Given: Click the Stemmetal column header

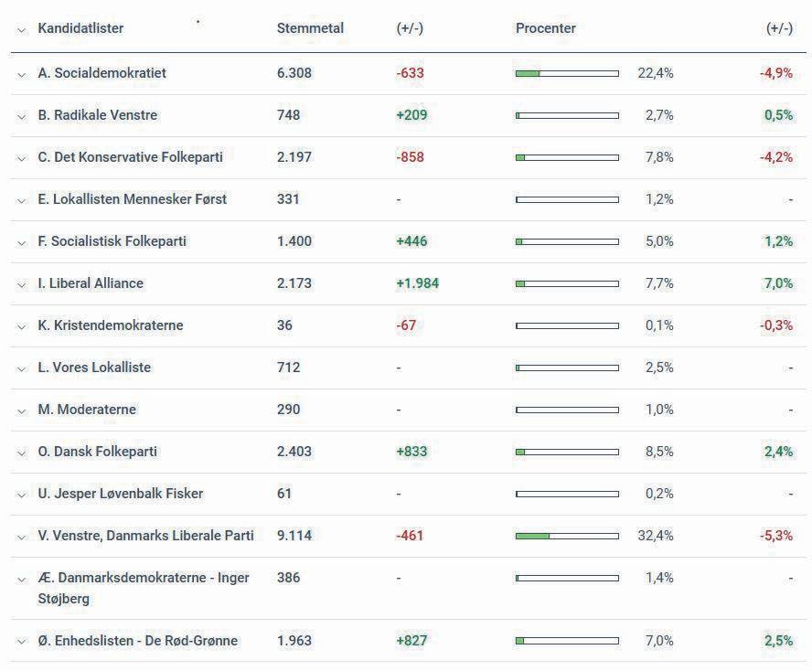Looking at the screenshot, I should [310, 28].
